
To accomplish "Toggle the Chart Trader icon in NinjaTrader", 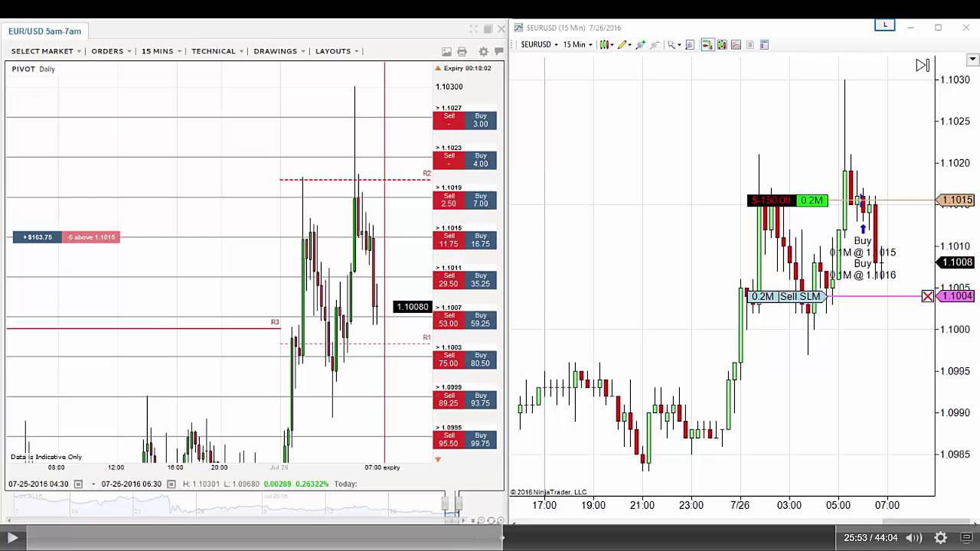I will click(x=708, y=44).
